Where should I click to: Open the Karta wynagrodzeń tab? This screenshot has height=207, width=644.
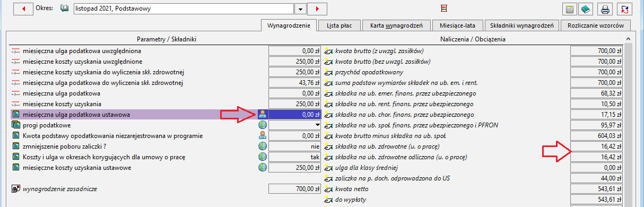(392, 25)
